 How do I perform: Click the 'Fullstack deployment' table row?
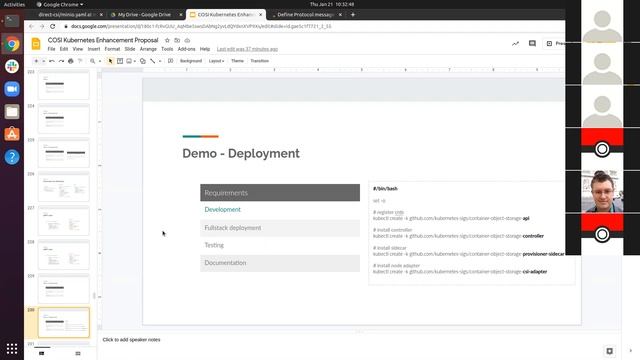tap(280, 228)
